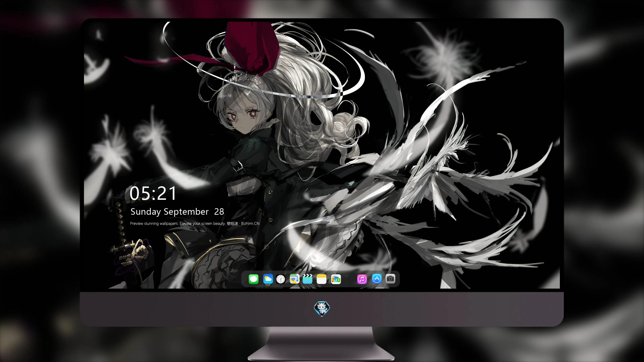Open the Messages app in the dock

254,279
